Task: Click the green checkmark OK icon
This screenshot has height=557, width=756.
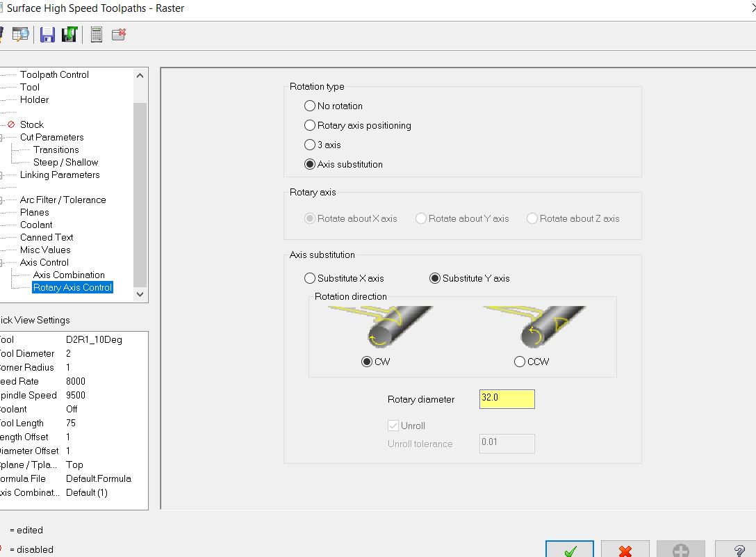Action: click(x=569, y=549)
